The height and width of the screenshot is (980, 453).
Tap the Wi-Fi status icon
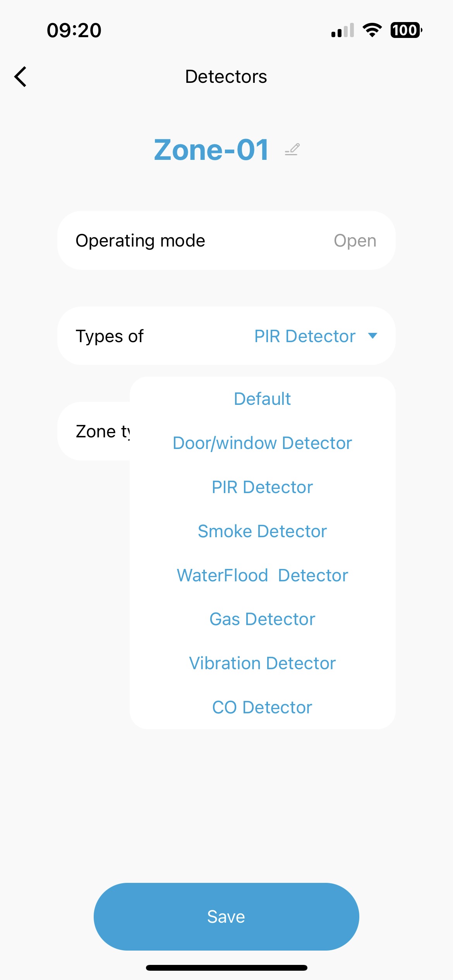372,30
